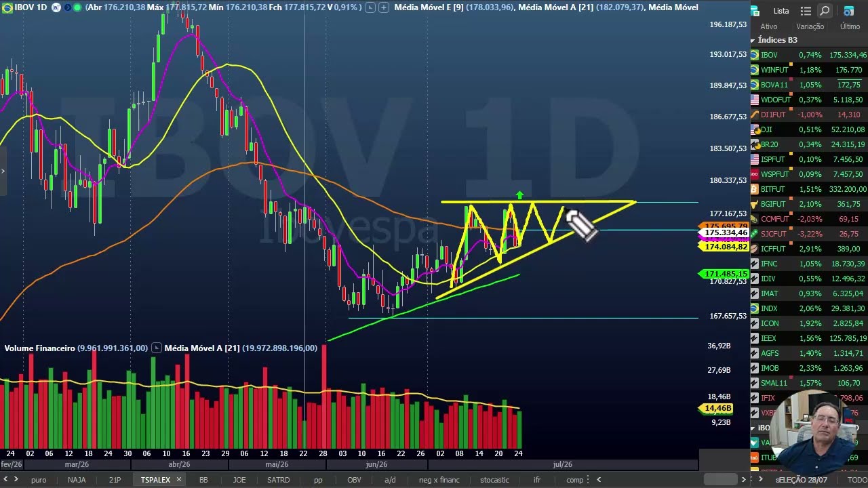
Task: Open the ifr tab
Action: (537, 480)
